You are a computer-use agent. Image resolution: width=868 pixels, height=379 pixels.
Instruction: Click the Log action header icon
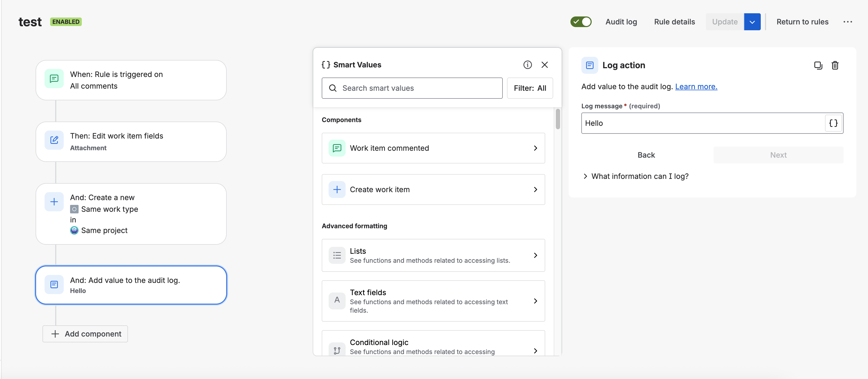coord(590,65)
